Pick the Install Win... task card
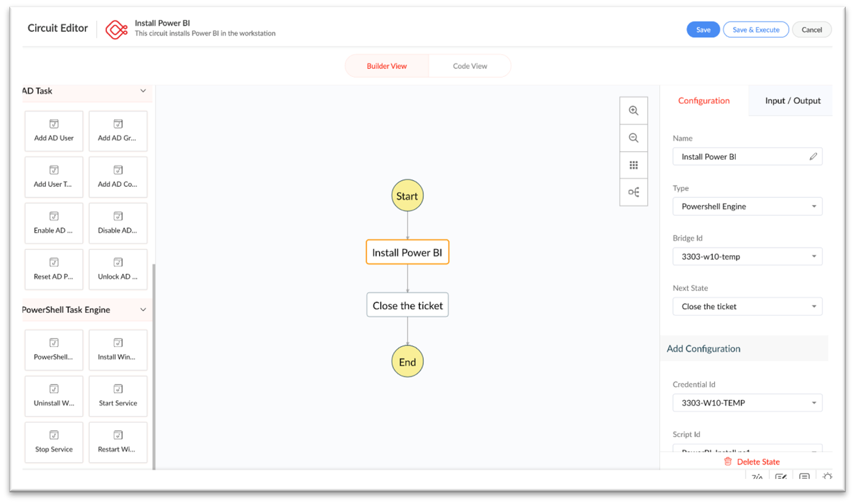This screenshot has width=855, height=504. (x=118, y=350)
